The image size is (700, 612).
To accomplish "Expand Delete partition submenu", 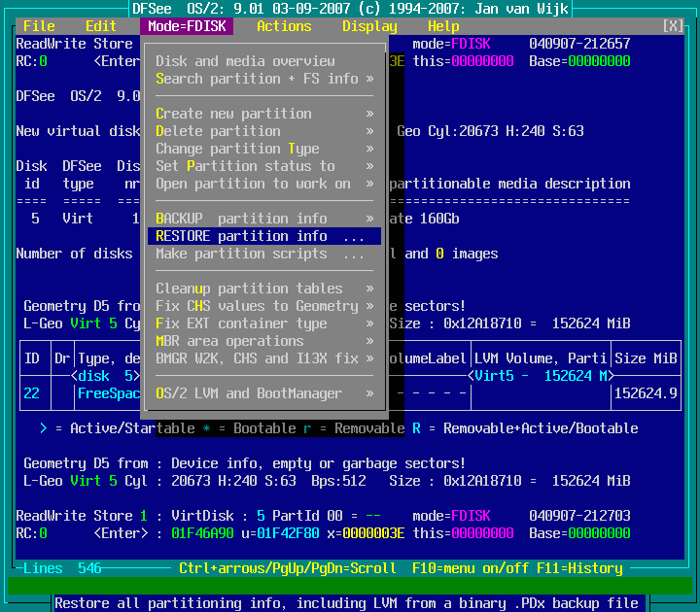I will (x=218, y=131).
